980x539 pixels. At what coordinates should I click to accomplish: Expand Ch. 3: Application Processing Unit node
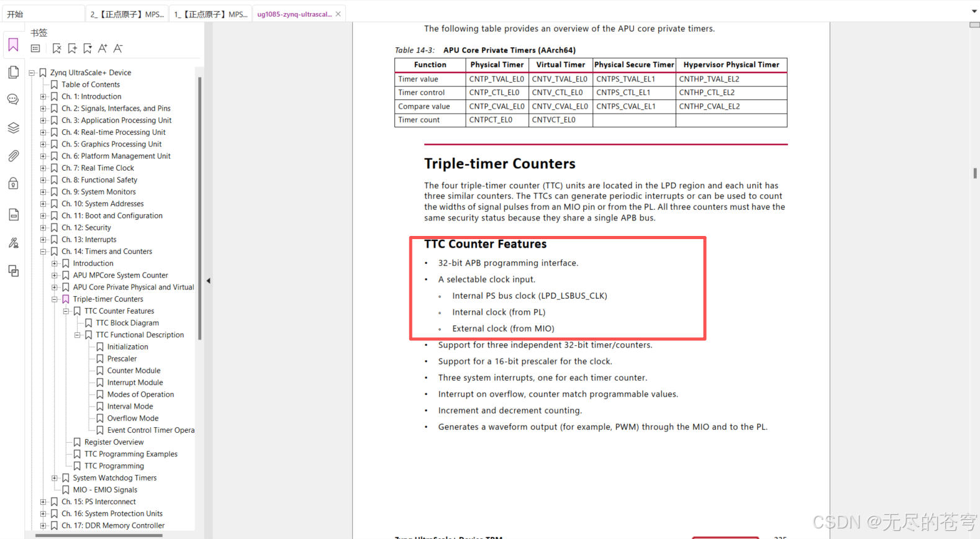click(x=43, y=120)
